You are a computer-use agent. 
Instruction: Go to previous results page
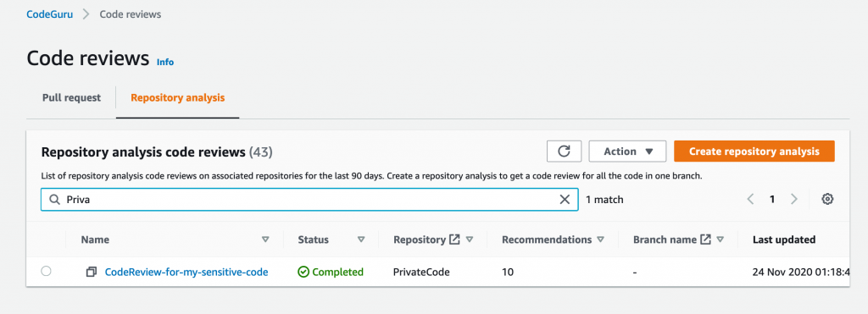[x=751, y=200]
